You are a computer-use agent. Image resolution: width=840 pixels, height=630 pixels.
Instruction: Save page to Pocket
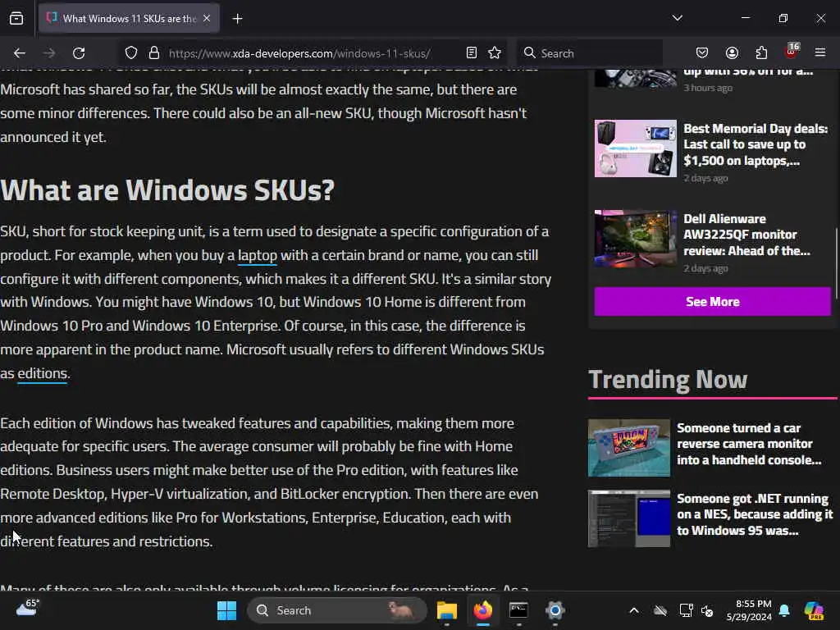tap(702, 52)
